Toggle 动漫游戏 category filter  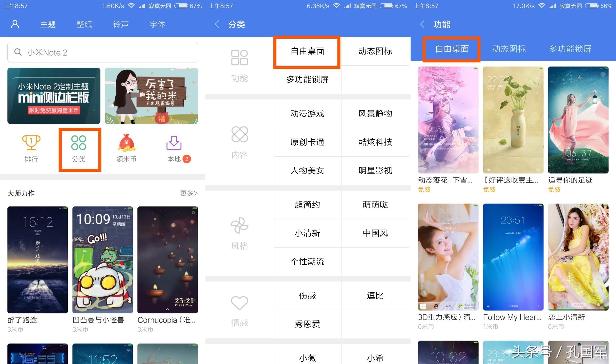[303, 114]
